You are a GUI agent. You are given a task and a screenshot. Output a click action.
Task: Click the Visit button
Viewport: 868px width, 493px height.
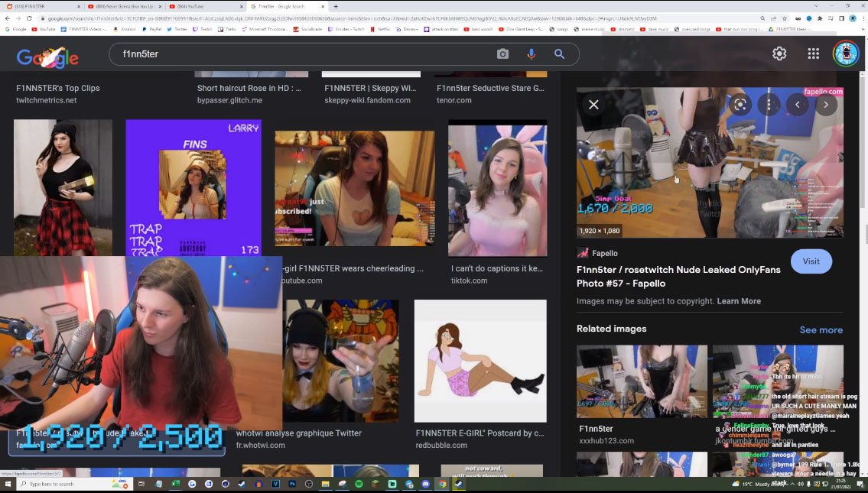tap(811, 261)
